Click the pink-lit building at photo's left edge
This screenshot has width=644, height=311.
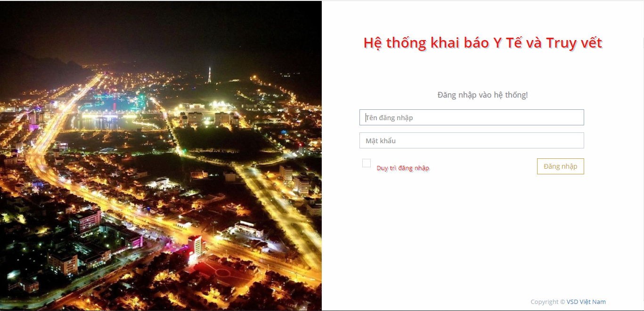click(x=34, y=120)
